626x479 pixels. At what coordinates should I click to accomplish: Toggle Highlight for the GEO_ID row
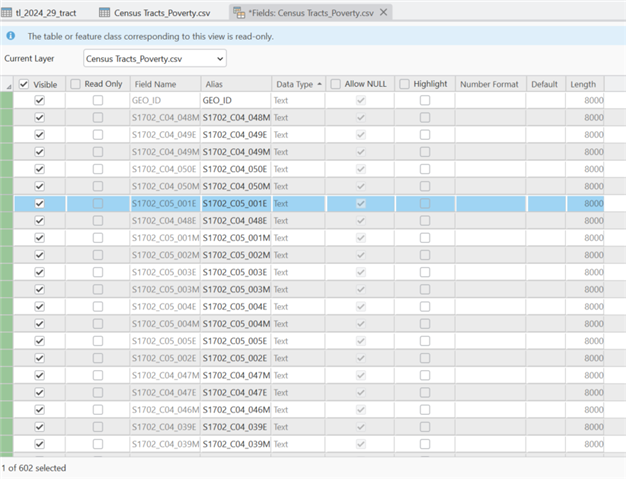coord(425,100)
